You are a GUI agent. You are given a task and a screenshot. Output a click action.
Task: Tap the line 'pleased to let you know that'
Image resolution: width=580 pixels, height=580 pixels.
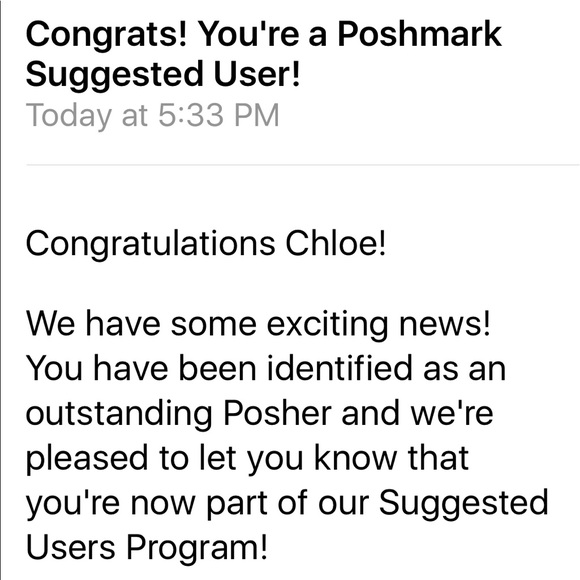tap(247, 459)
